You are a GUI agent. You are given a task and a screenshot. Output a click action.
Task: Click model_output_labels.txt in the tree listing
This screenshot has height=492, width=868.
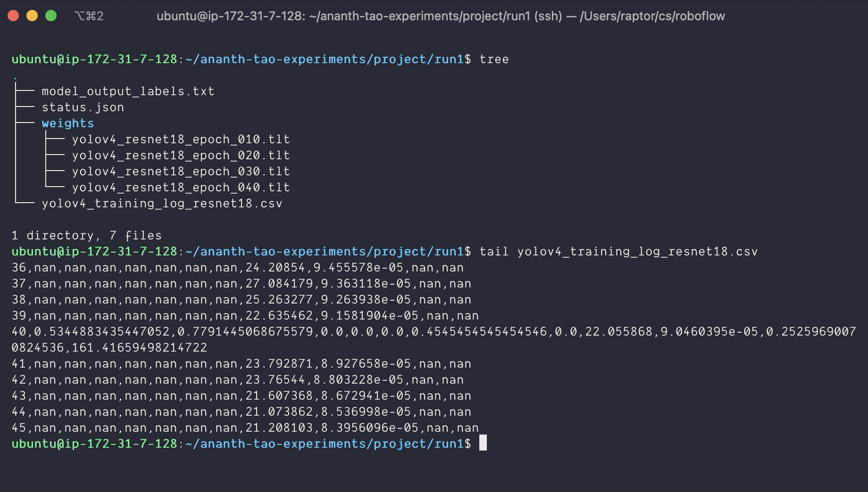point(128,91)
